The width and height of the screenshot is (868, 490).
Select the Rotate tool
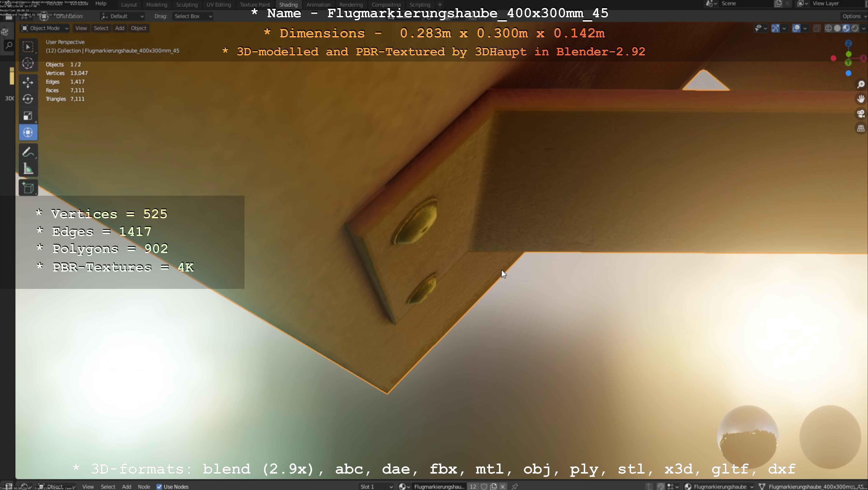(x=28, y=99)
